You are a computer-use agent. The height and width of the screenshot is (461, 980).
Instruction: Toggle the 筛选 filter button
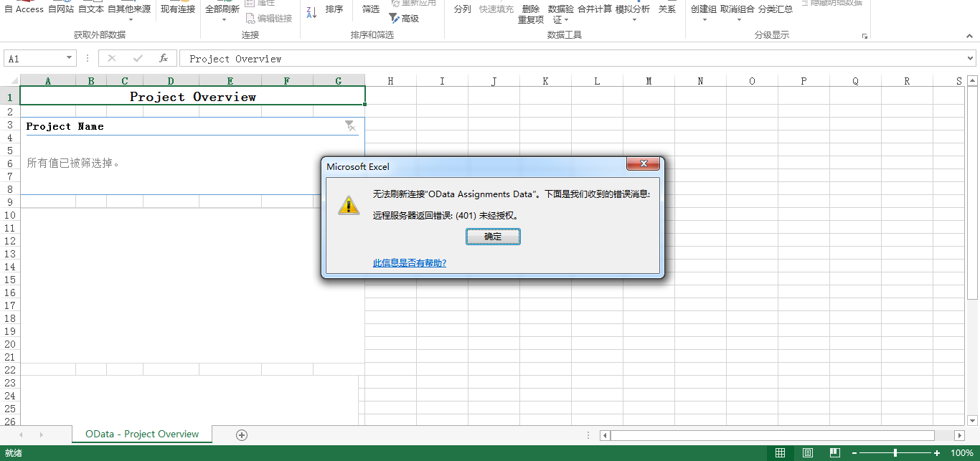pos(371,9)
